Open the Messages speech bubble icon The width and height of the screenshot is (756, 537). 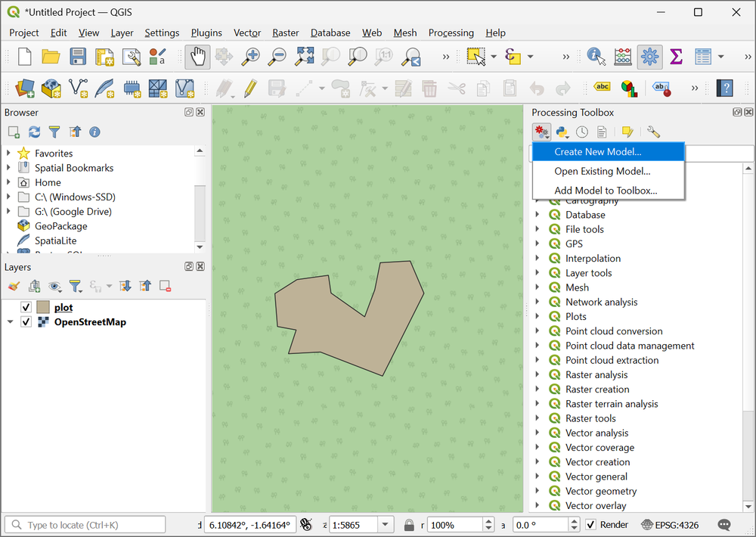point(724,525)
